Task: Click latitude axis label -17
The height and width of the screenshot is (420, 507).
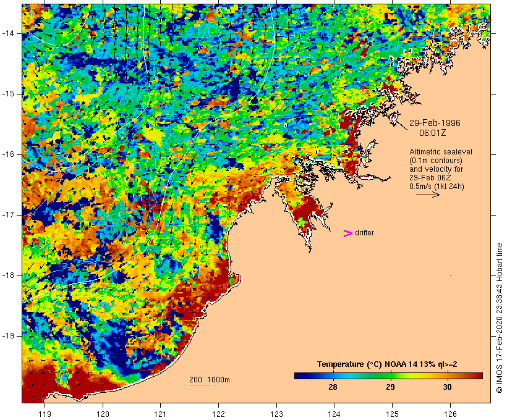Action: (8, 215)
